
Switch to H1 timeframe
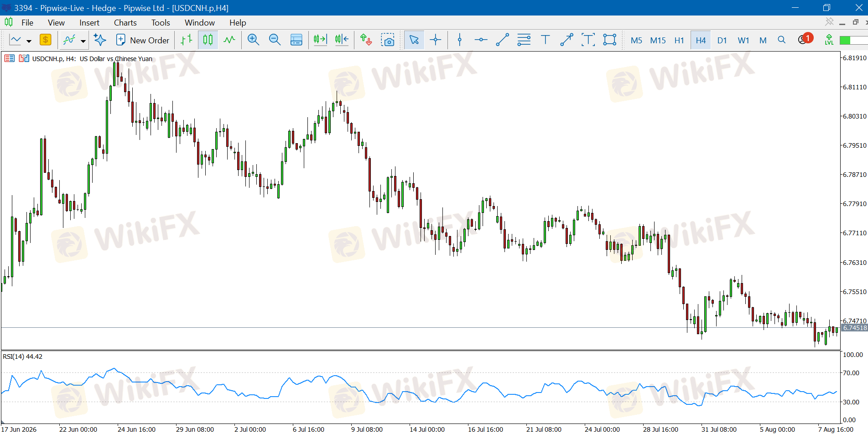(679, 41)
